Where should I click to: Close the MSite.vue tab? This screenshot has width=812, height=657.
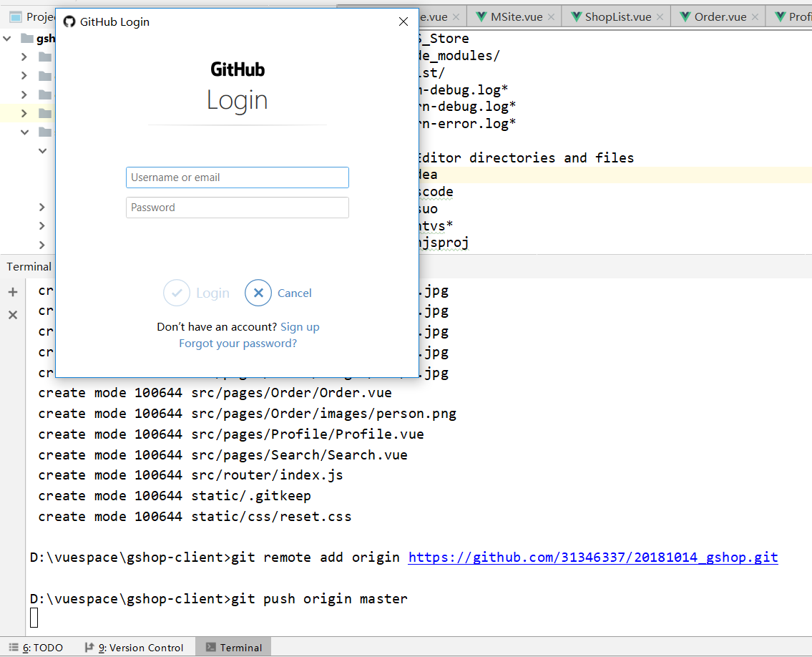point(551,17)
